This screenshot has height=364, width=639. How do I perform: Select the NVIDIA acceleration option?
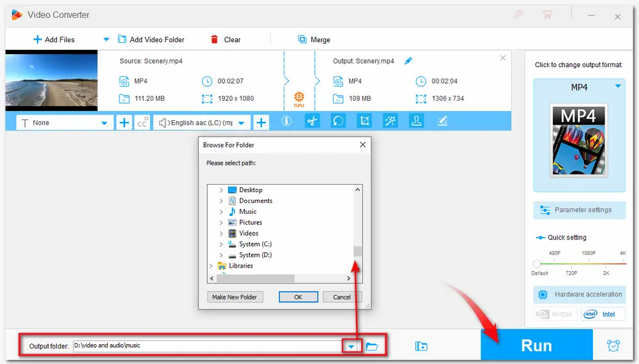[x=555, y=314]
